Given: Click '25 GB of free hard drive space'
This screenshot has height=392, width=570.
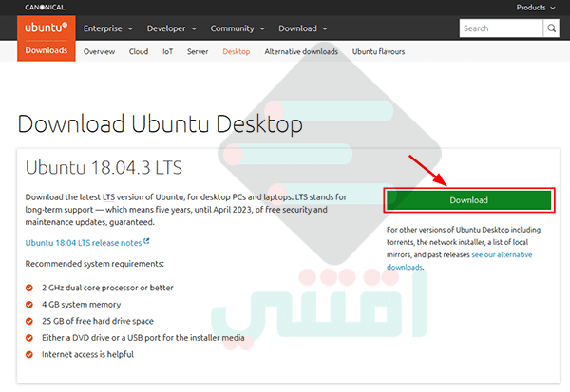Looking at the screenshot, I should (x=98, y=321).
